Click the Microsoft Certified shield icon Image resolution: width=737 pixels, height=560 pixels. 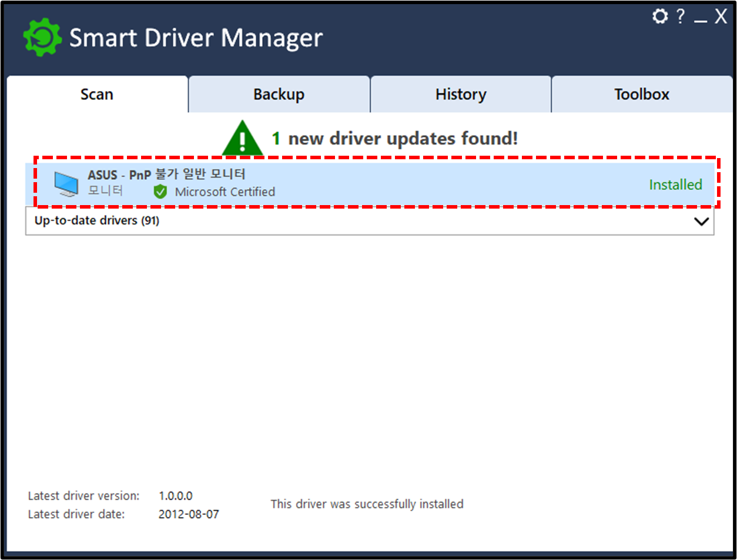tap(160, 192)
